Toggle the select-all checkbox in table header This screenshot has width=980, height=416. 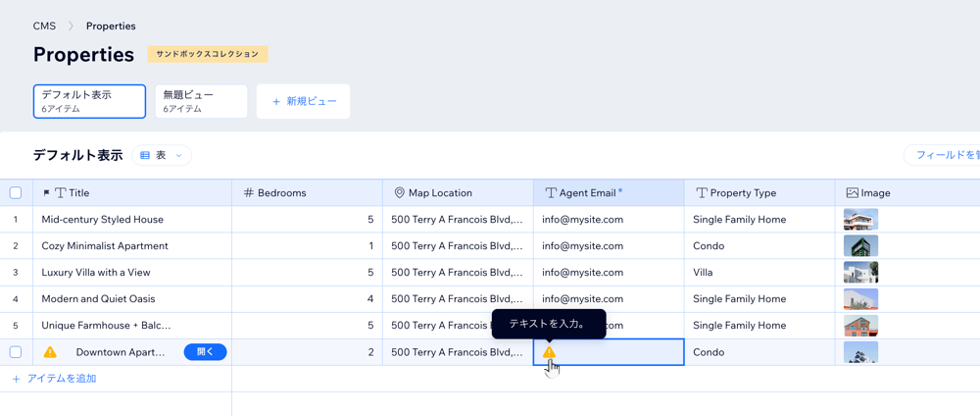coord(16,193)
